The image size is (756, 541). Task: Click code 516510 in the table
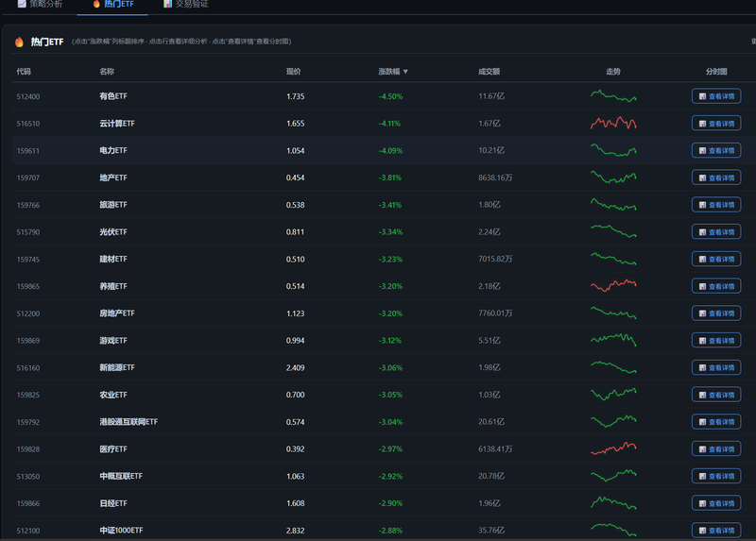pyautogui.click(x=28, y=124)
